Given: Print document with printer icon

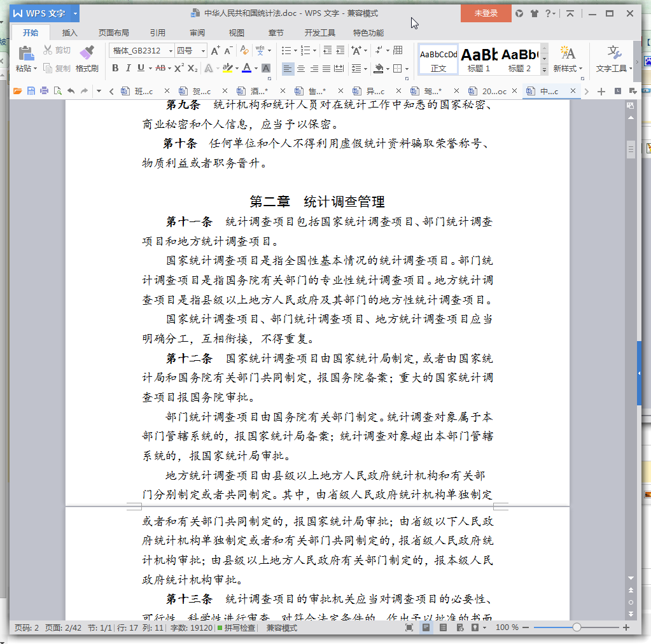Looking at the screenshot, I should (x=44, y=91).
